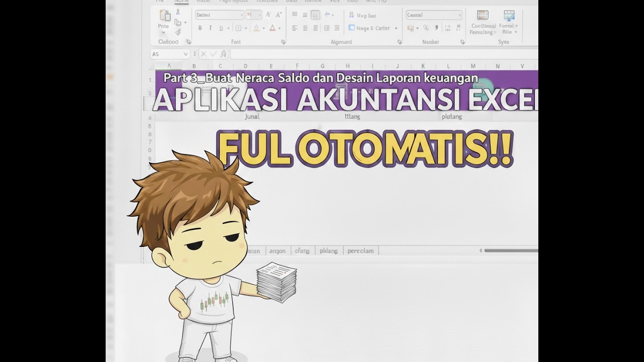
Task: Click the decrease indent icon
Action: tap(327, 28)
